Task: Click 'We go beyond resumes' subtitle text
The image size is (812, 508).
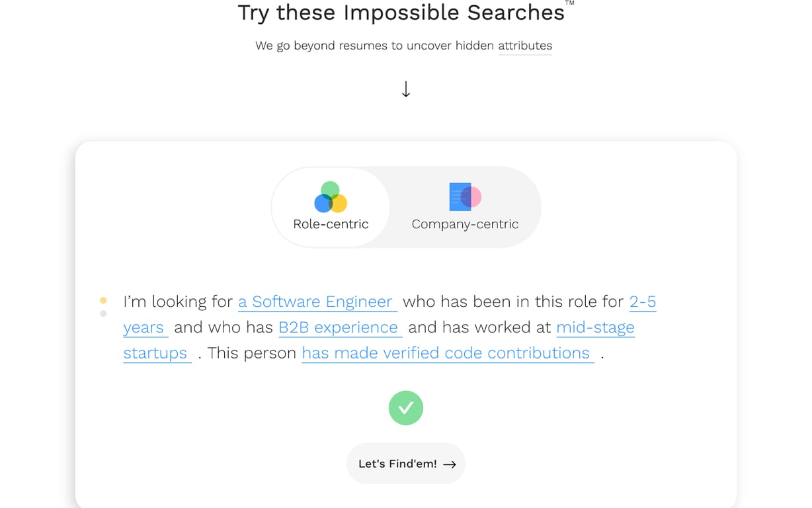Action: 374,46
